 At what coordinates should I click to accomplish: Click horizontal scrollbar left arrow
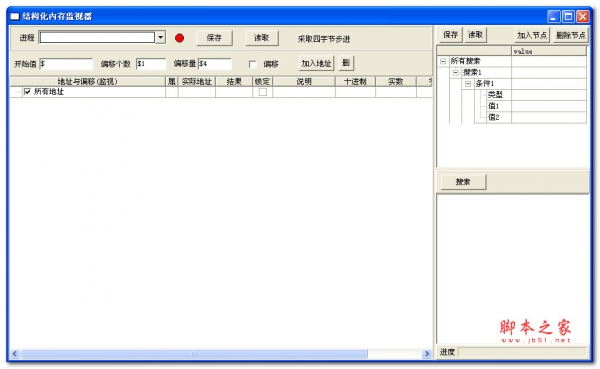[x=15, y=354]
